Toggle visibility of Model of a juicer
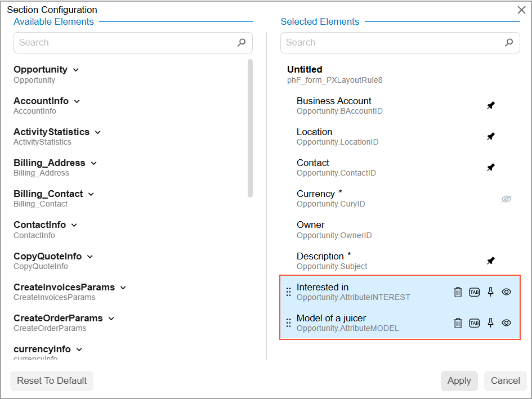Screen dimensions: 532x399 point(507,323)
